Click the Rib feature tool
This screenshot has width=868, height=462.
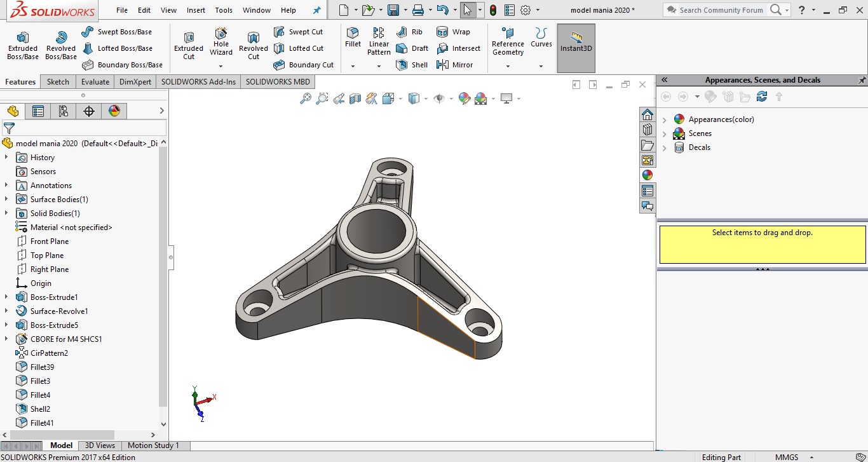[x=409, y=32]
